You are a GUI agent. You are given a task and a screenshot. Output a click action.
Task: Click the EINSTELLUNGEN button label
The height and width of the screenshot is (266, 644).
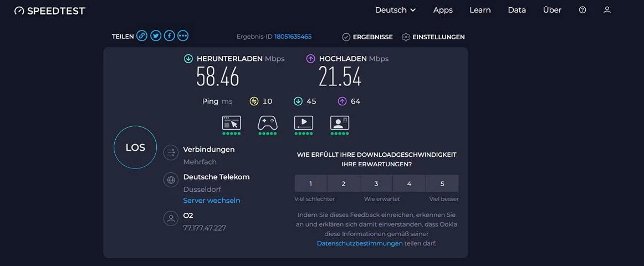[x=438, y=37]
